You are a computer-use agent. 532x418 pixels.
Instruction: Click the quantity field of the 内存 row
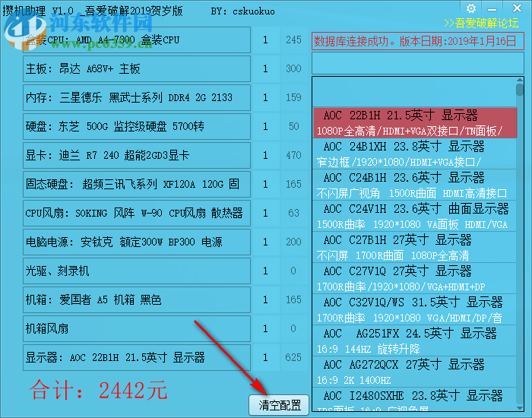click(x=266, y=98)
